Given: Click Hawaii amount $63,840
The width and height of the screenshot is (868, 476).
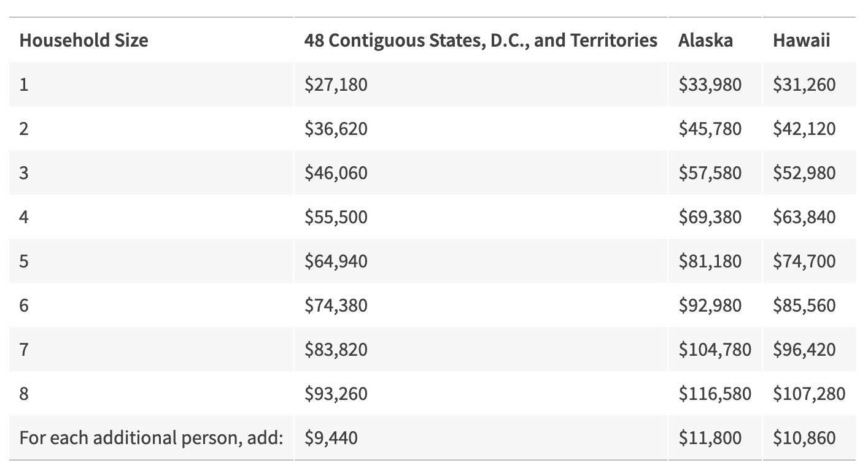Looking at the screenshot, I should 804,217.
